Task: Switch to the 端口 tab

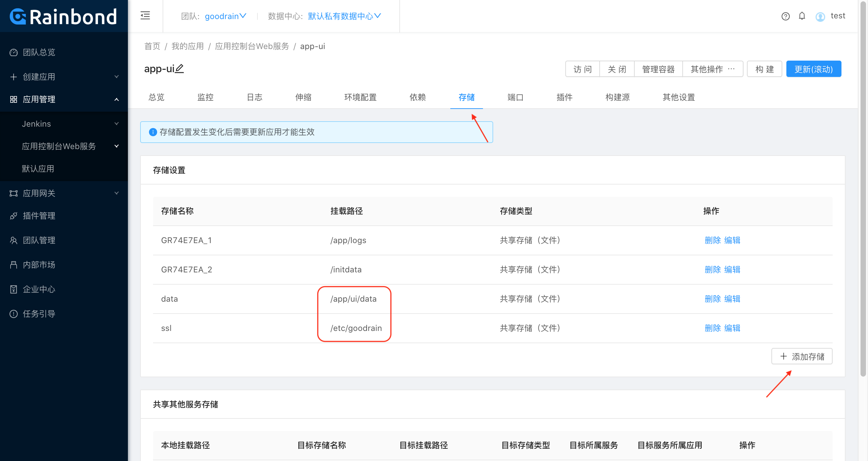Action: (x=516, y=97)
